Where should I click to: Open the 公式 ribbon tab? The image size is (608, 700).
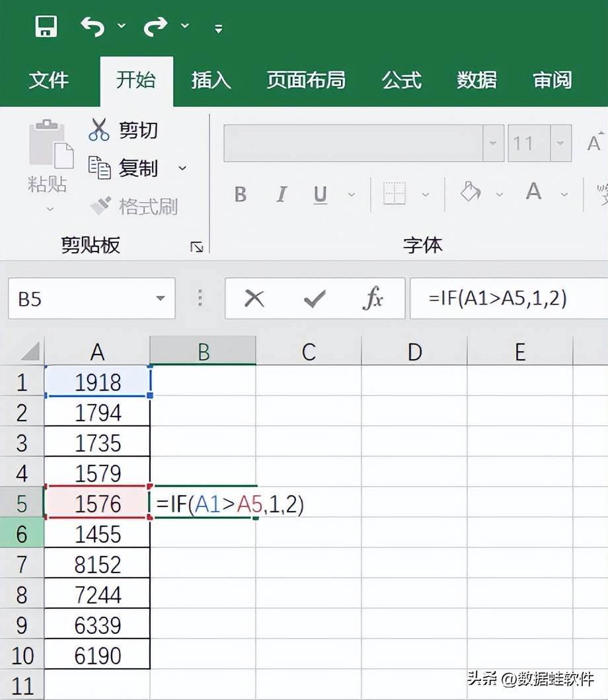[401, 81]
